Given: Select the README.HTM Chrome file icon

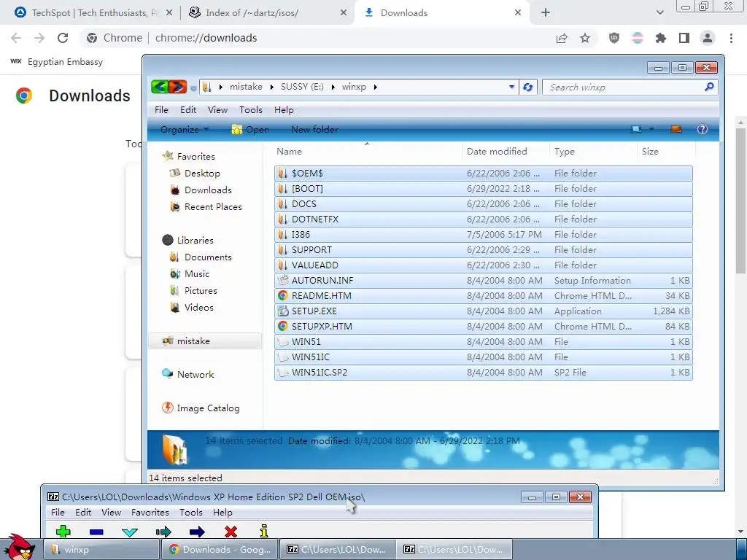Looking at the screenshot, I should click(283, 296).
